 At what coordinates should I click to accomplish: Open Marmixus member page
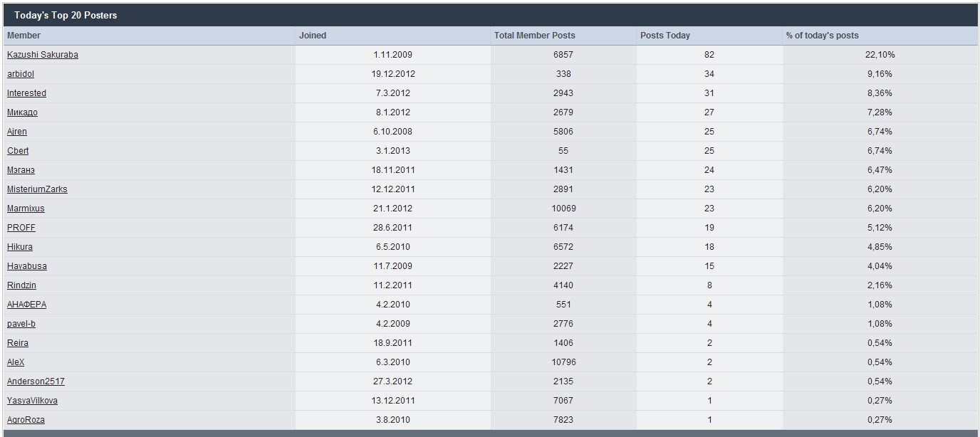pos(26,209)
